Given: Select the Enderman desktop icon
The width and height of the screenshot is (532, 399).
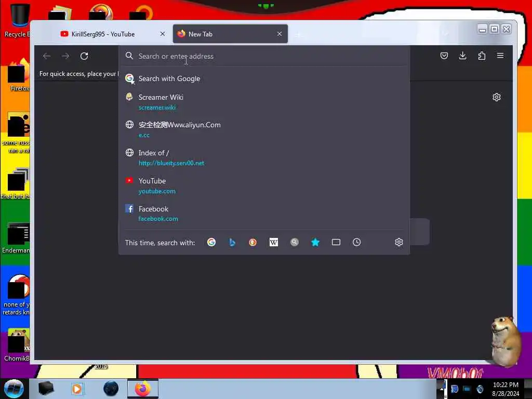Looking at the screenshot, I should [17, 238].
